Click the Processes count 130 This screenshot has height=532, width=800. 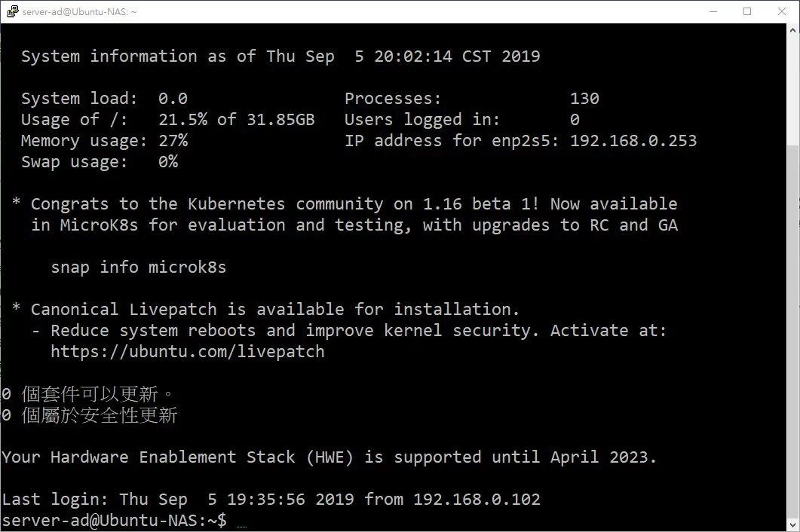[x=584, y=98]
